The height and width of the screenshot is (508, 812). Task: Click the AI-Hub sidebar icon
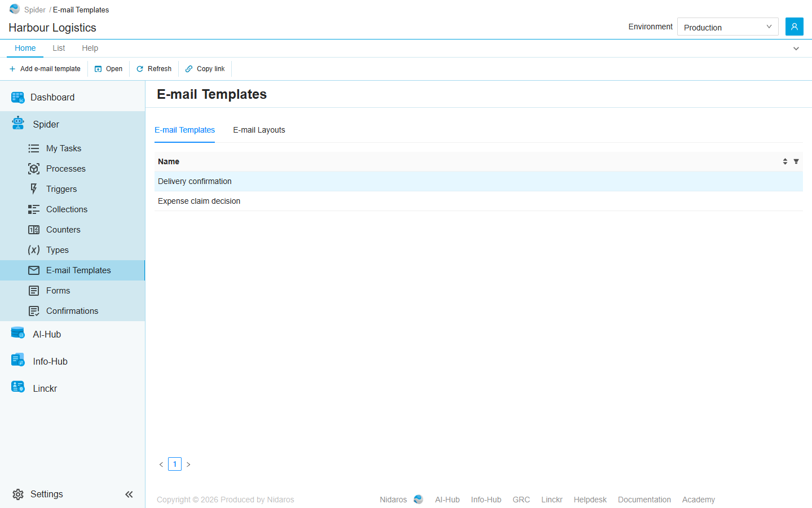pos(18,333)
